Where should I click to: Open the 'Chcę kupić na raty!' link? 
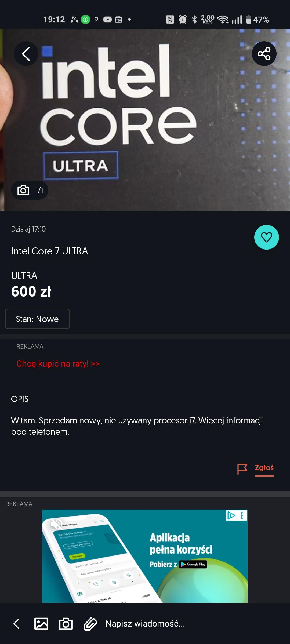[58, 364]
